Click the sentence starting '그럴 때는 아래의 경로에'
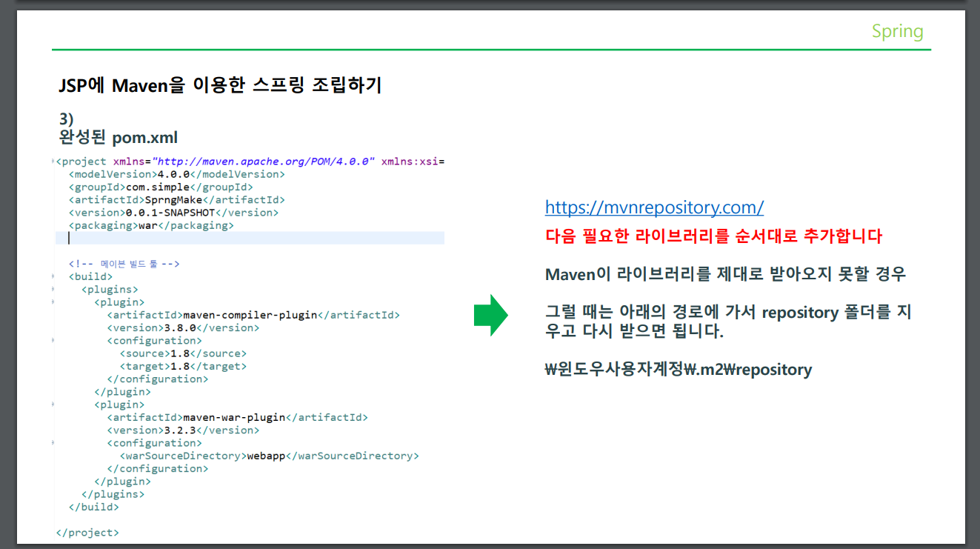The image size is (980, 549). [x=728, y=322]
